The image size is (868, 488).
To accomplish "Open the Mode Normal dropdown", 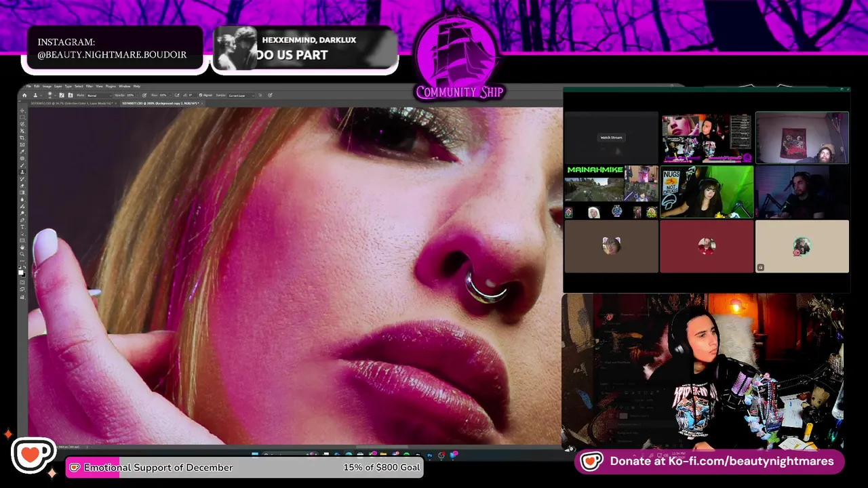I will pos(99,96).
